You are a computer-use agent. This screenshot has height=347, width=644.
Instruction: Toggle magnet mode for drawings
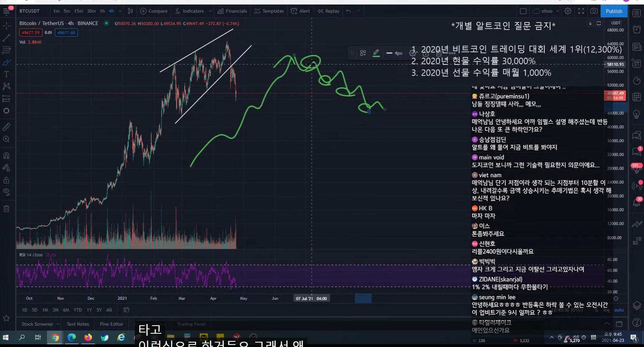point(6,156)
